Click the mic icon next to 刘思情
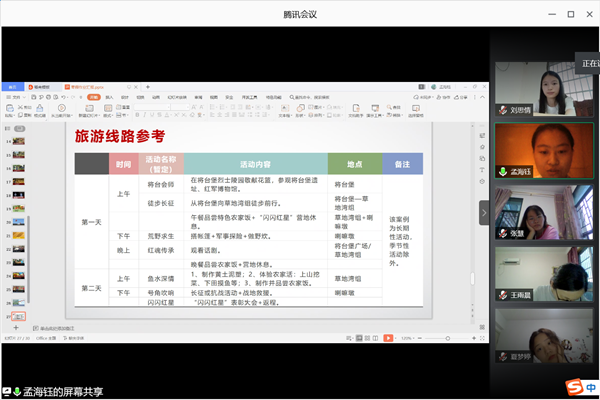This screenshot has height=400, width=600. tap(503, 110)
